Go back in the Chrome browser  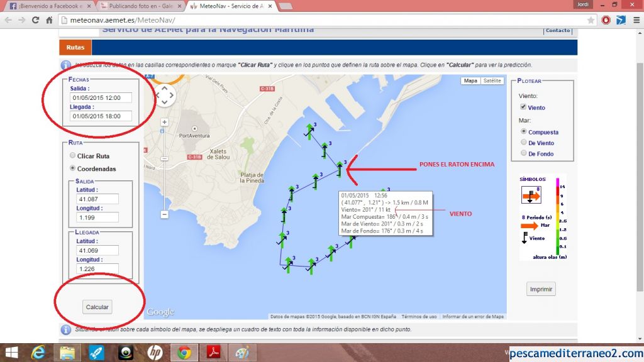coord(8,19)
